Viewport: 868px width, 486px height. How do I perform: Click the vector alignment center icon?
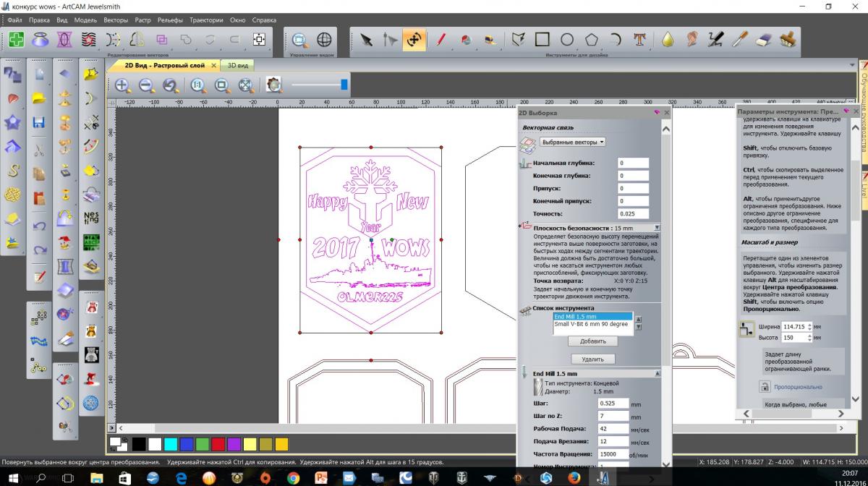258,39
